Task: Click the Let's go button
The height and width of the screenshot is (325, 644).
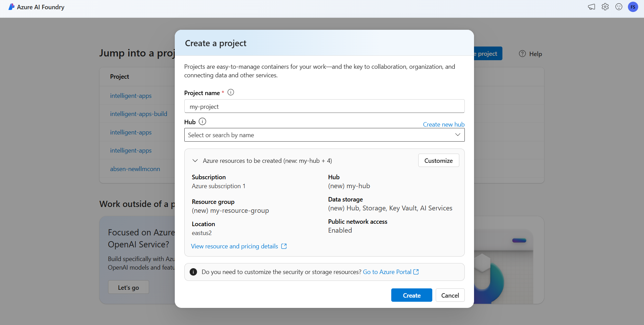Action: pos(129,287)
